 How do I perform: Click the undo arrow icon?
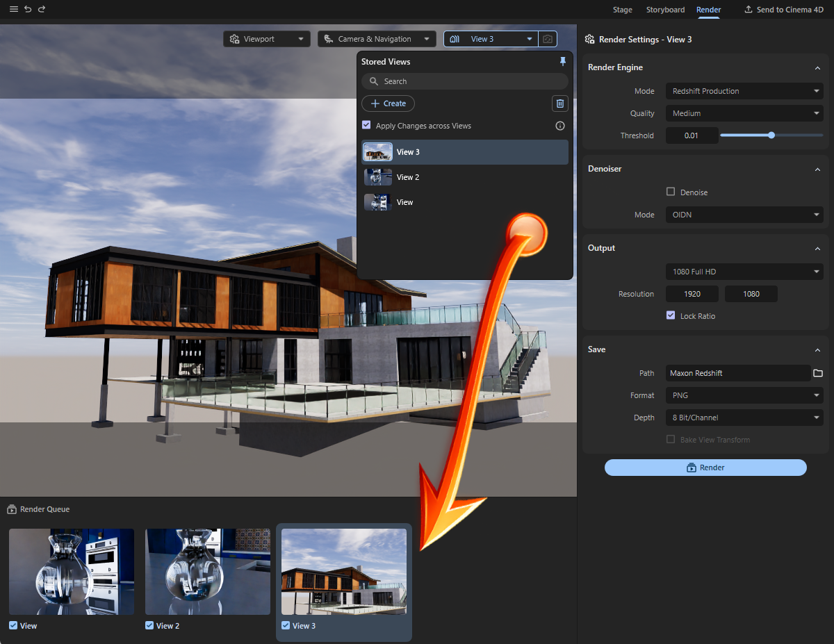(x=28, y=9)
